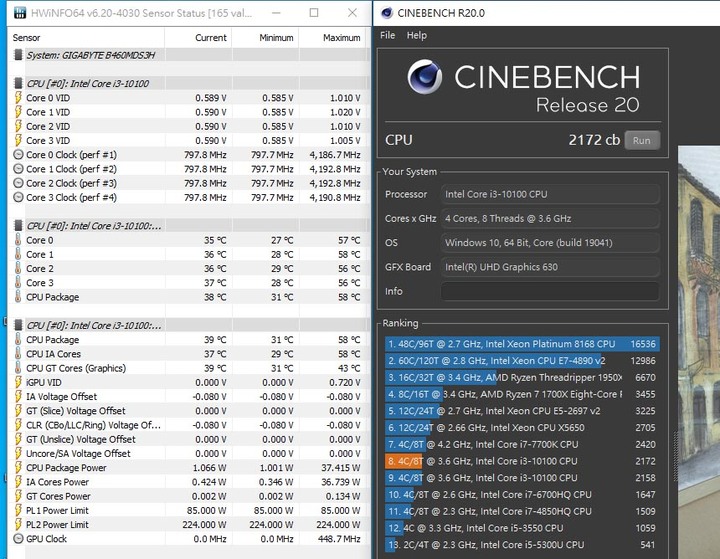Select ranking entry Intel Core i5-5300U CPU

click(522, 545)
